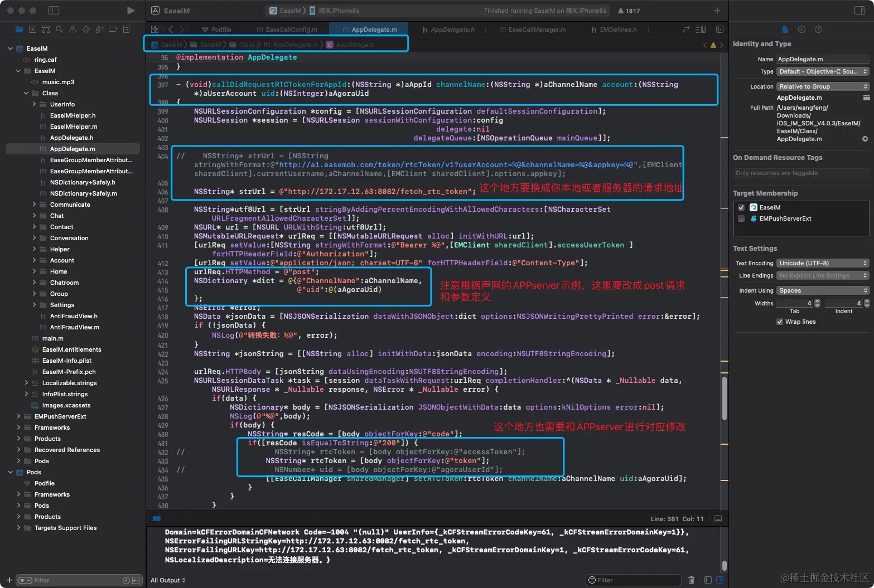The image size is (874, 588).
Task: Click the Library plus button in toolbar
Action: (717, 11)
